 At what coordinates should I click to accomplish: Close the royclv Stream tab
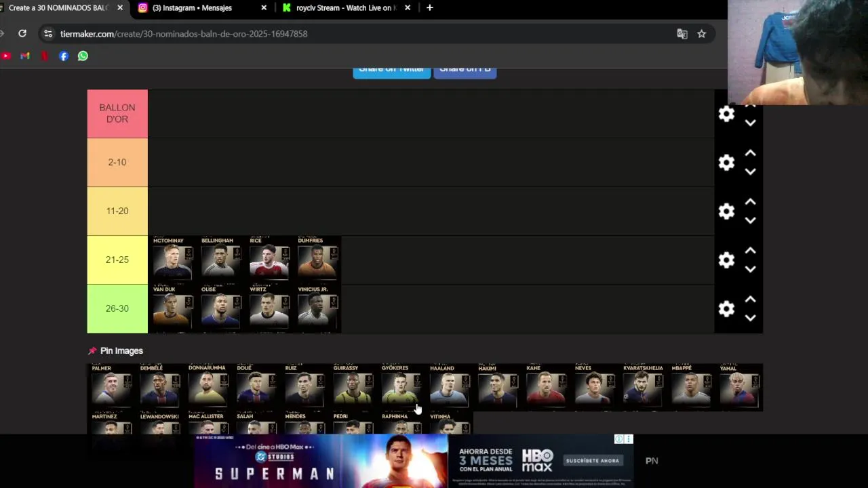[x=408, y=7]
